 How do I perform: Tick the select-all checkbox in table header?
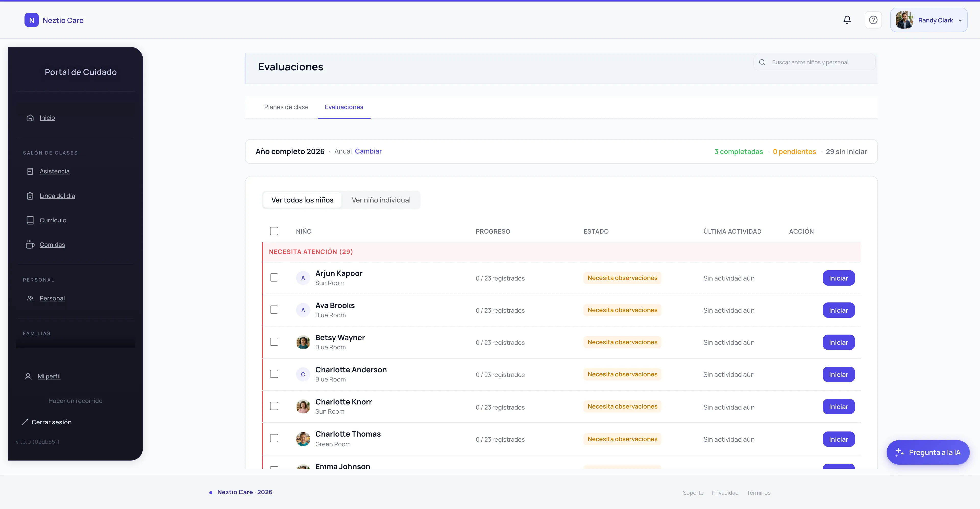(x=274, y=231)
